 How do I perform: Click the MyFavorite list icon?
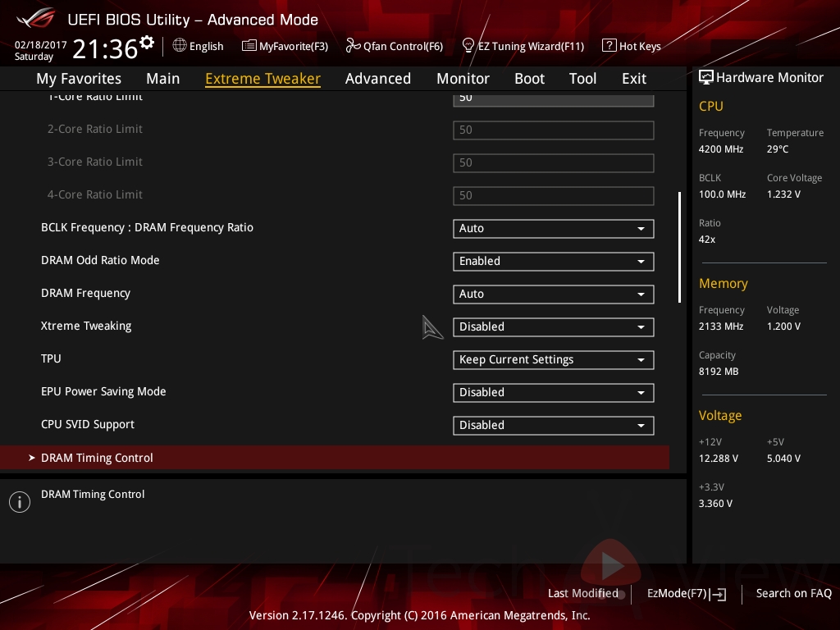(x=249, y=46)
